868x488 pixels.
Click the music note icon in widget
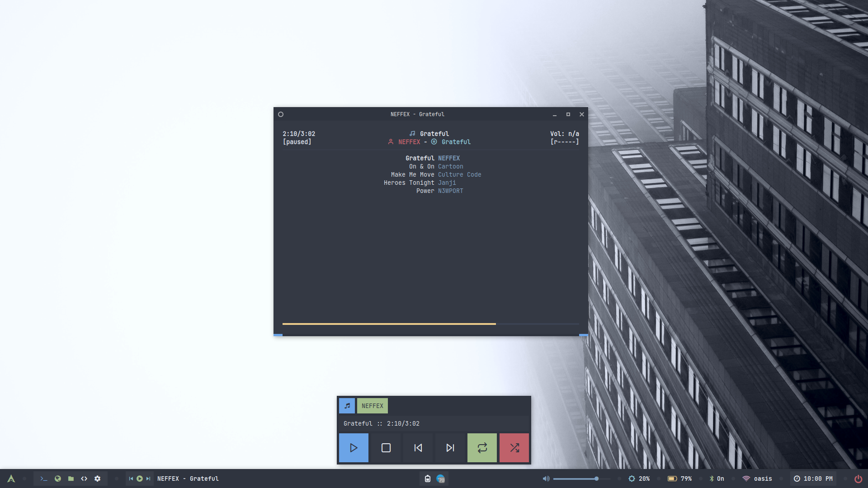tap(347, 406)
